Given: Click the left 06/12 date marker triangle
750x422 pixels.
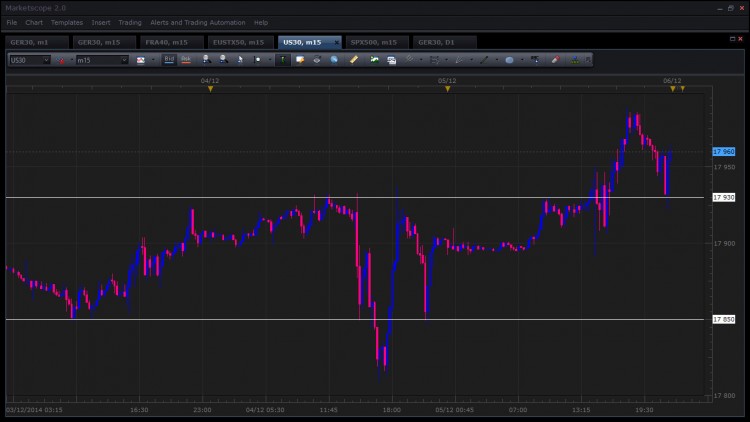Looking at the screenshot, I should coord(673,89).
